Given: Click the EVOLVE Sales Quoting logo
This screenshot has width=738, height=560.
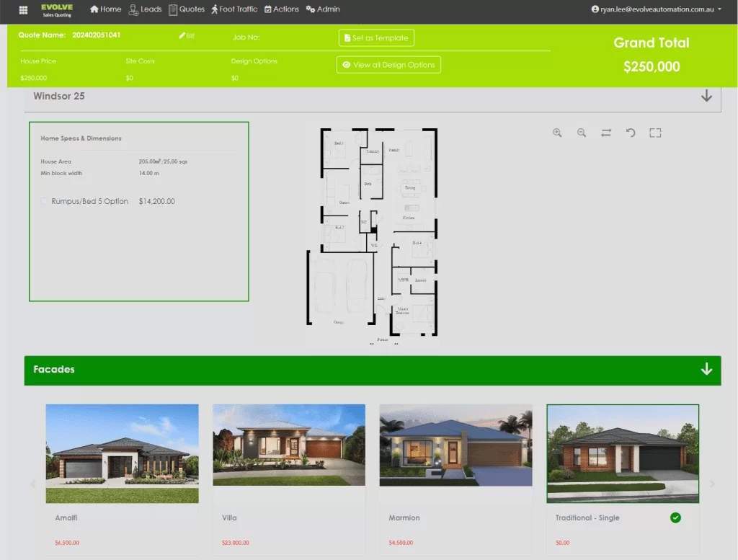Looking at the screenshot, I should (x=56, y=9).
